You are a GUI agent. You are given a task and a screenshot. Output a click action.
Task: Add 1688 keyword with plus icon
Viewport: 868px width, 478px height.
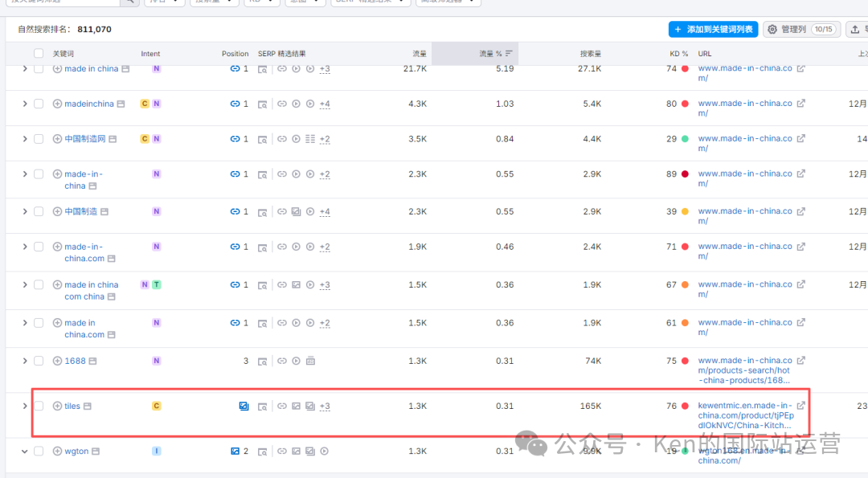click(x=57, y=361)
